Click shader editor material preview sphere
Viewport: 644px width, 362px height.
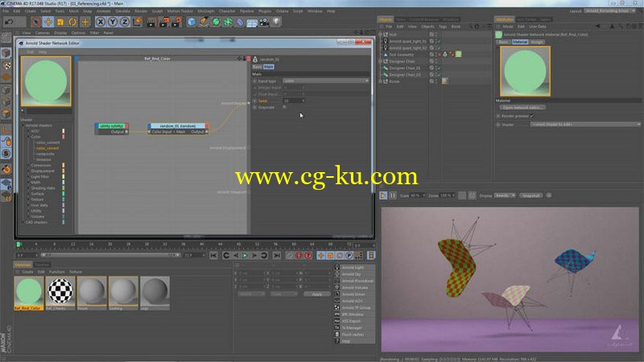(x=46, y=81)
